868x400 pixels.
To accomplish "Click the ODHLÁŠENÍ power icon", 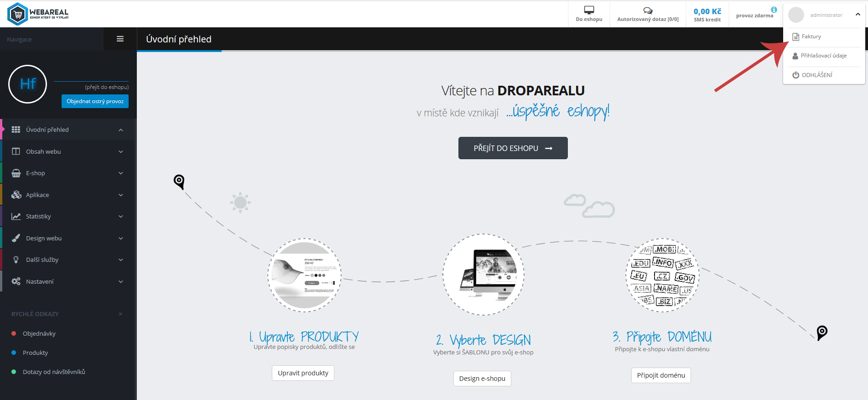I will pos(795,75).
